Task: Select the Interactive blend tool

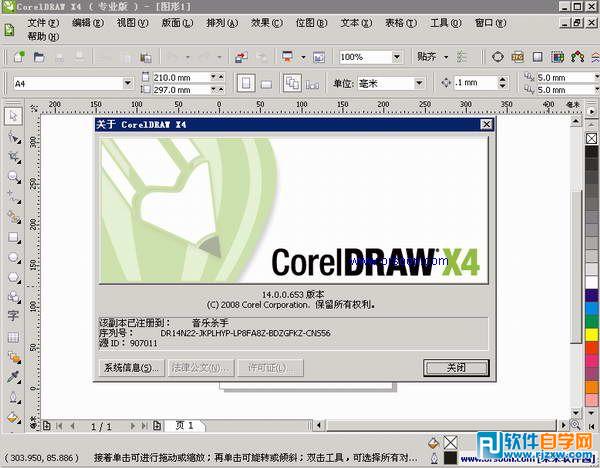Action: pyautogui.click(x=14, y=357)
